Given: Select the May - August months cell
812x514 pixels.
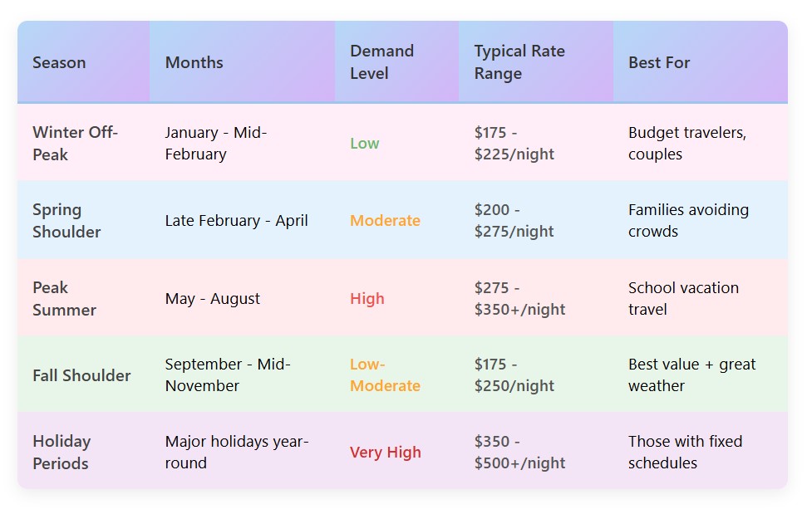Looking at the screenshot, I should coord(212,299).
